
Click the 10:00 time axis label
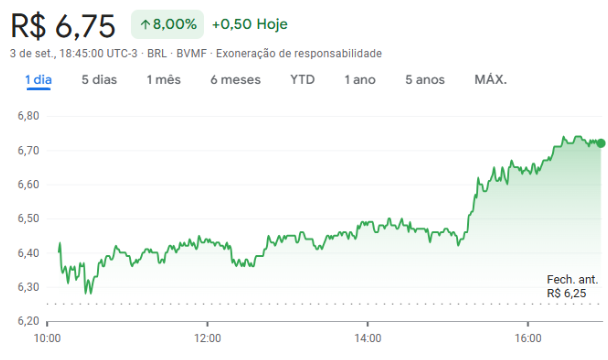click(47, 338)
